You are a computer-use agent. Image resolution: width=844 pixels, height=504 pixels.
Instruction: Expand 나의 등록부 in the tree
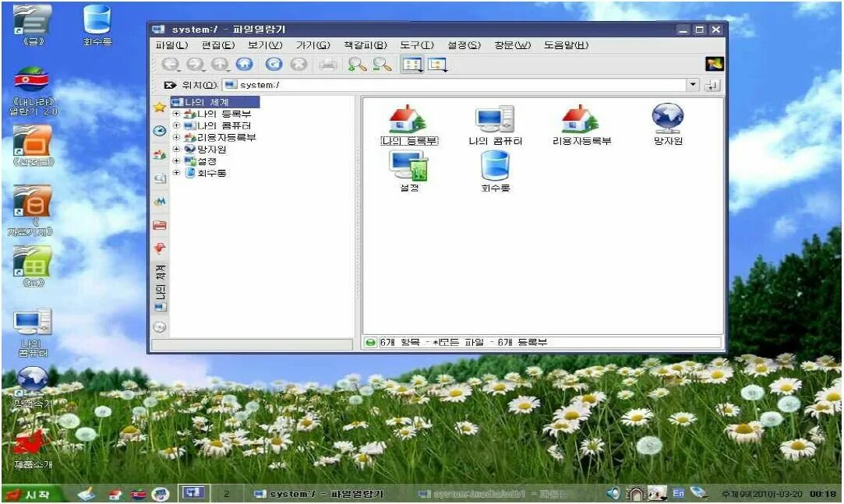point(176,113)
